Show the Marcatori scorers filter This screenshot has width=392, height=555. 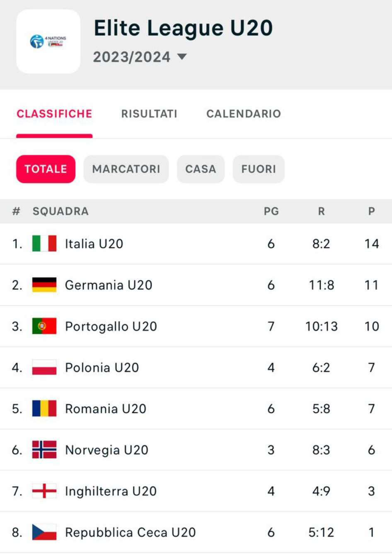[126, 169]
